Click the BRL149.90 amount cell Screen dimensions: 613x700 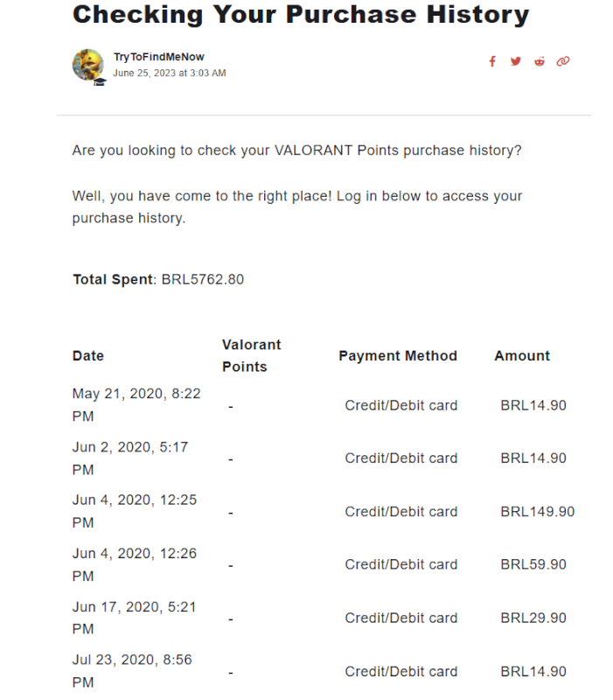537,512
